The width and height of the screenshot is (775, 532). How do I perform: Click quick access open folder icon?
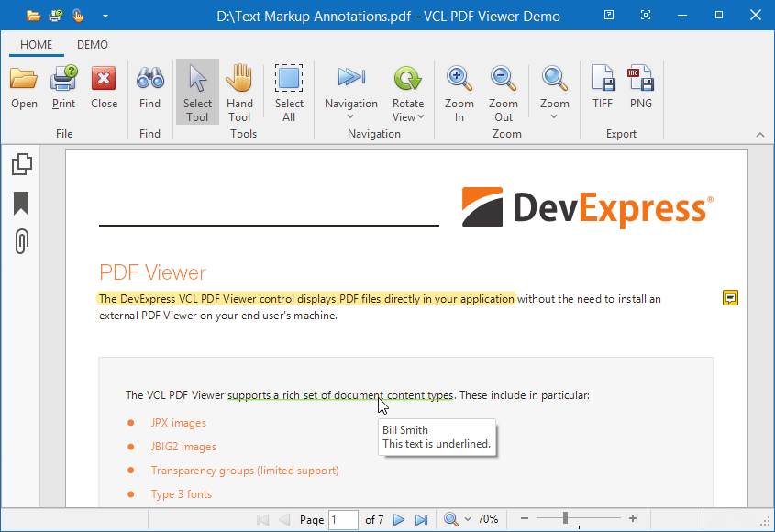pos(33,16)
